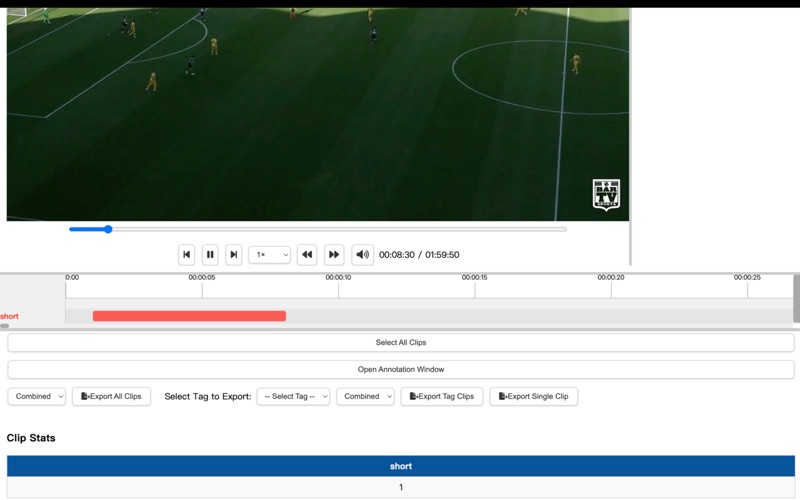This screenshot has height=500, width=800.
Task: Pause the video playback
Action: click(x=210, y=255)
